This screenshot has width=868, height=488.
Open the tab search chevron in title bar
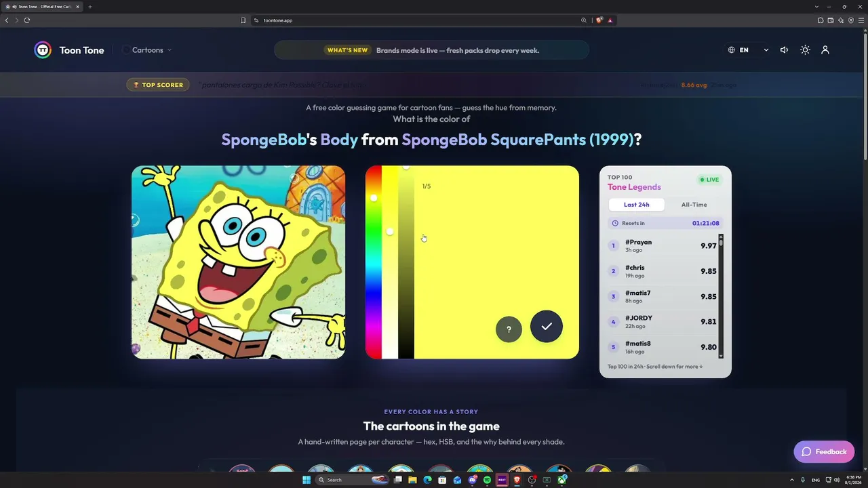tap(816, 7)
